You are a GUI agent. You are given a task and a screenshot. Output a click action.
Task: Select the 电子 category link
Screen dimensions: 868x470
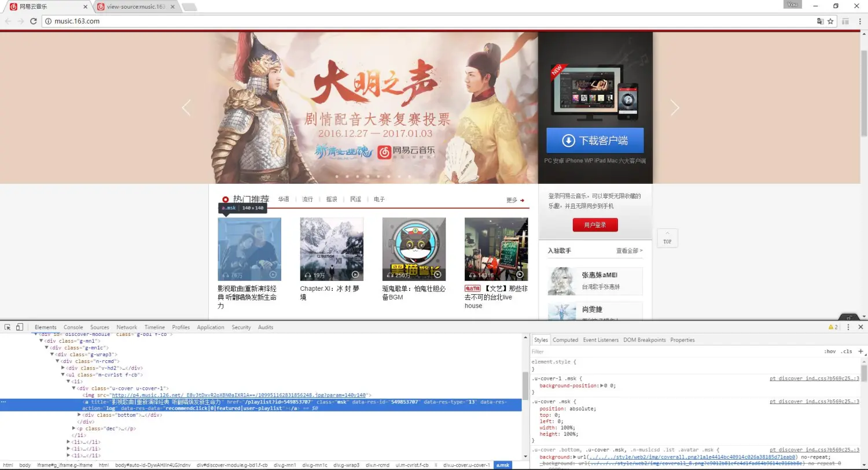(x=379, y=199)
